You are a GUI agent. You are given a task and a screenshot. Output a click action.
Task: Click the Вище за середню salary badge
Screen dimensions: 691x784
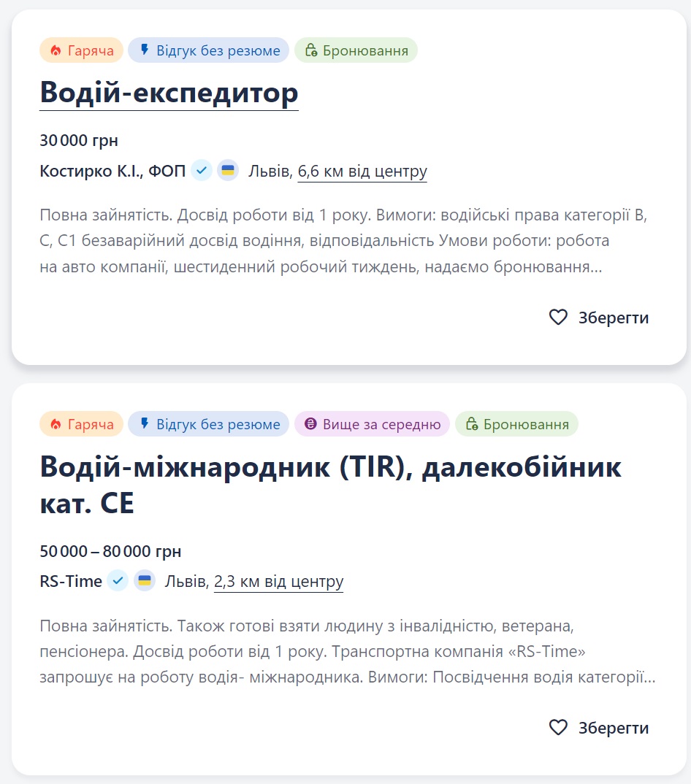372,423
